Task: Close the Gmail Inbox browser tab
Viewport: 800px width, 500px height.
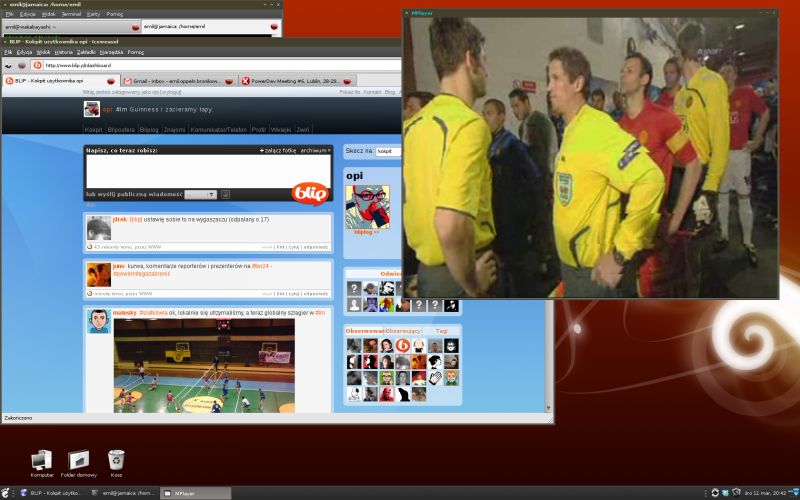Action: coord(229,81)
